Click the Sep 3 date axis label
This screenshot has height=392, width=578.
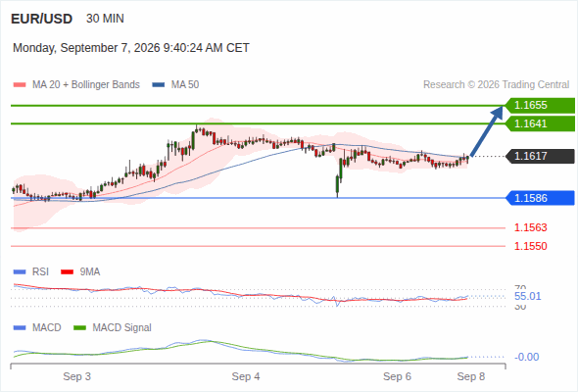76,376
